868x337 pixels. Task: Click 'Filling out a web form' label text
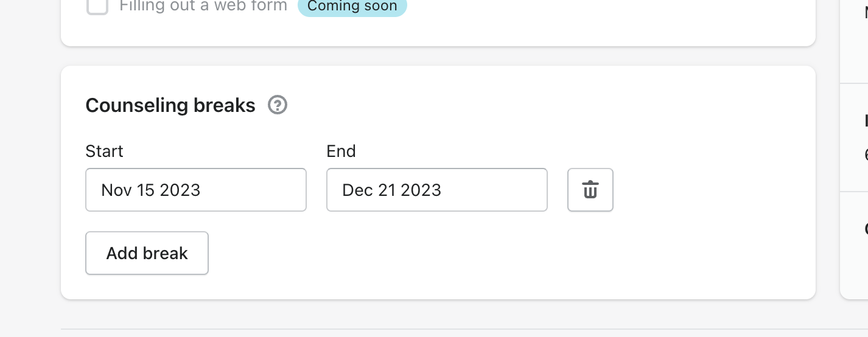click(x=203, y=6)
